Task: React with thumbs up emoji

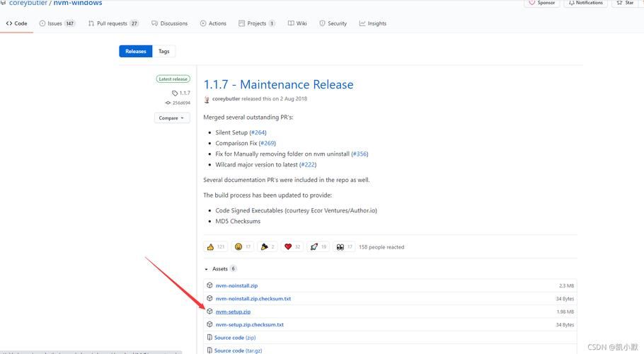Action: click(216, 247)
